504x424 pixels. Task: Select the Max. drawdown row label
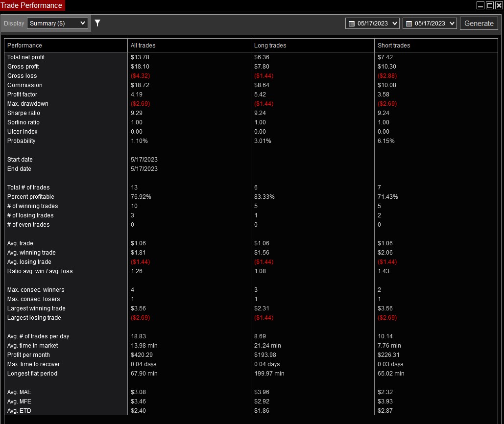pos(27,104)
